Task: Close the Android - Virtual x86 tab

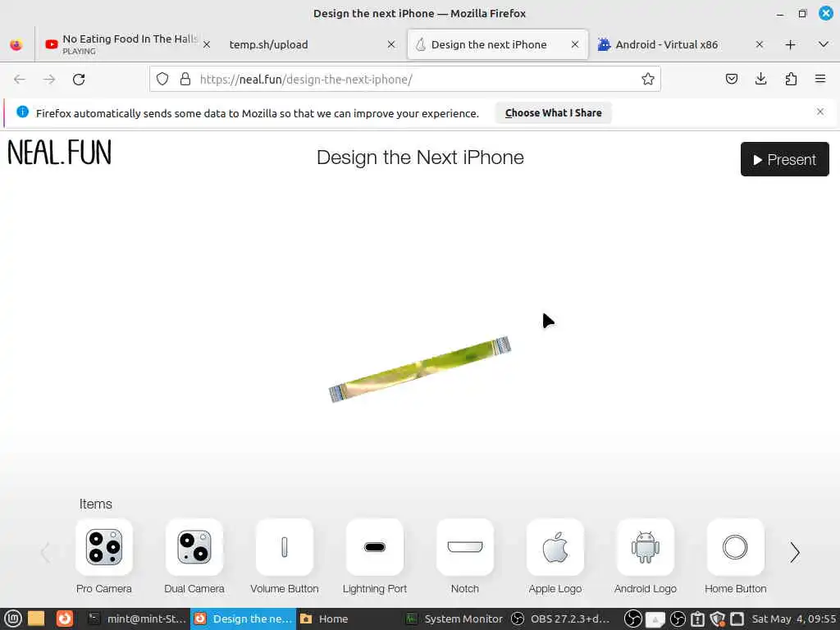Action: click(x=760, y=44)
